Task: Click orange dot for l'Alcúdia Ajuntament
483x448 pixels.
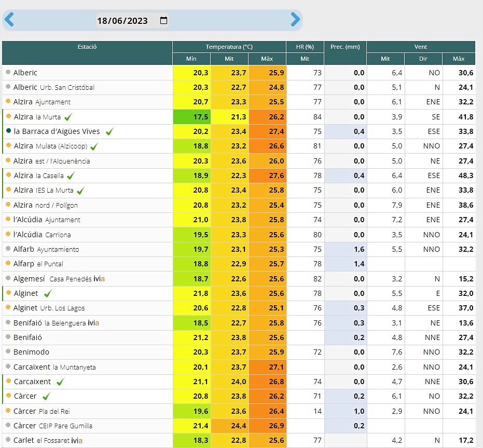Action: 8,219
